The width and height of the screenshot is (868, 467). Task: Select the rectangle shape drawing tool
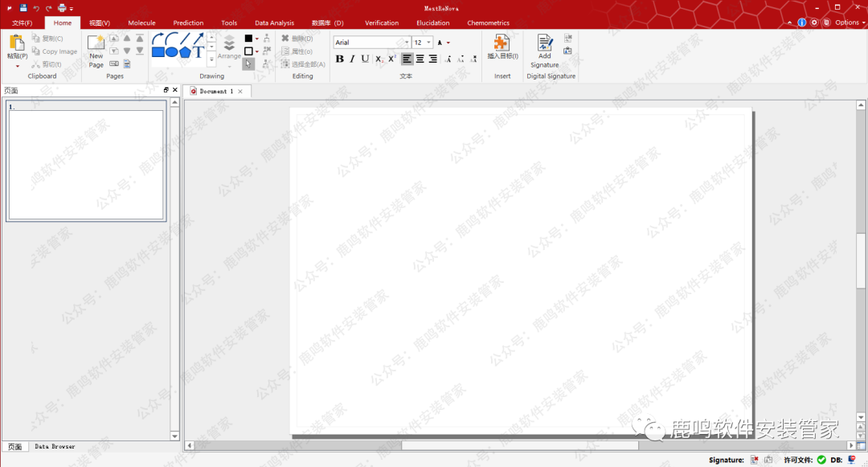tap(158, 52)
